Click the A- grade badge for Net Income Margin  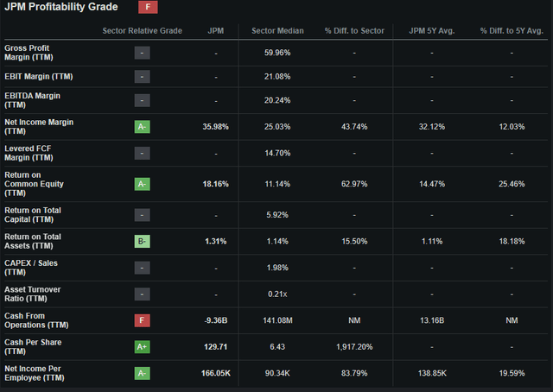click(142, 127)
